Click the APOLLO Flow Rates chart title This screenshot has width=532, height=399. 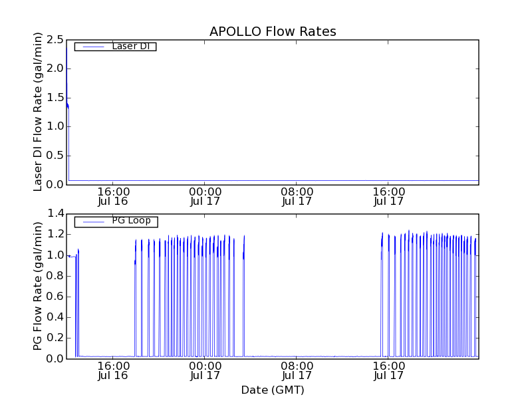click(x=273, y=31)
